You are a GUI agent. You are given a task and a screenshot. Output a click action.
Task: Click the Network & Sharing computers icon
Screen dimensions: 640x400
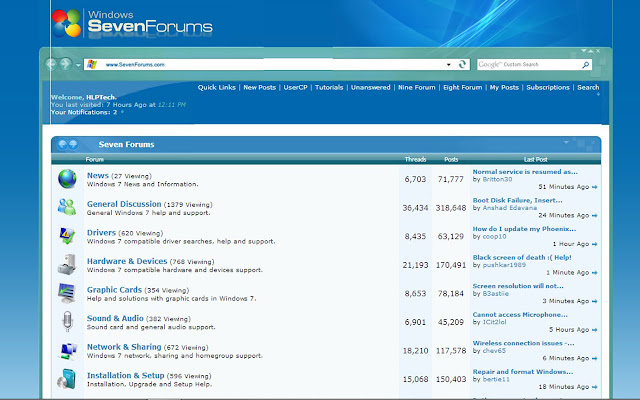[x=67, y=351]
